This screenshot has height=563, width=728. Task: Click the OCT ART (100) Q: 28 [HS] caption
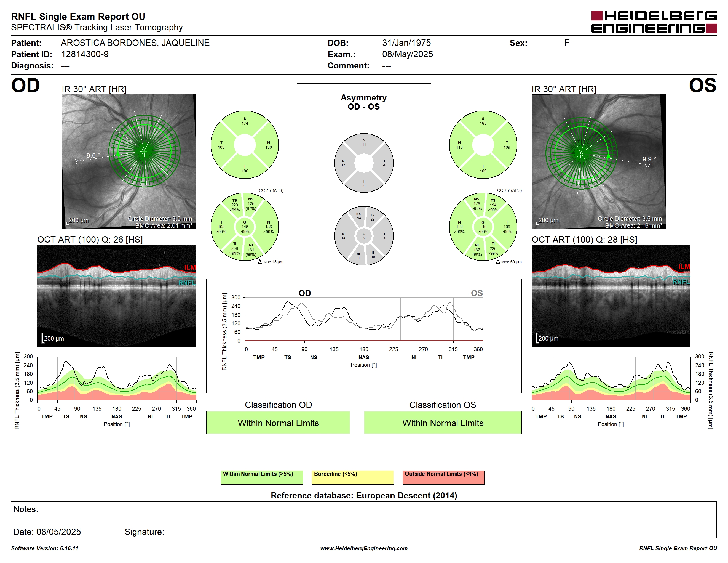tap(584, 240)
